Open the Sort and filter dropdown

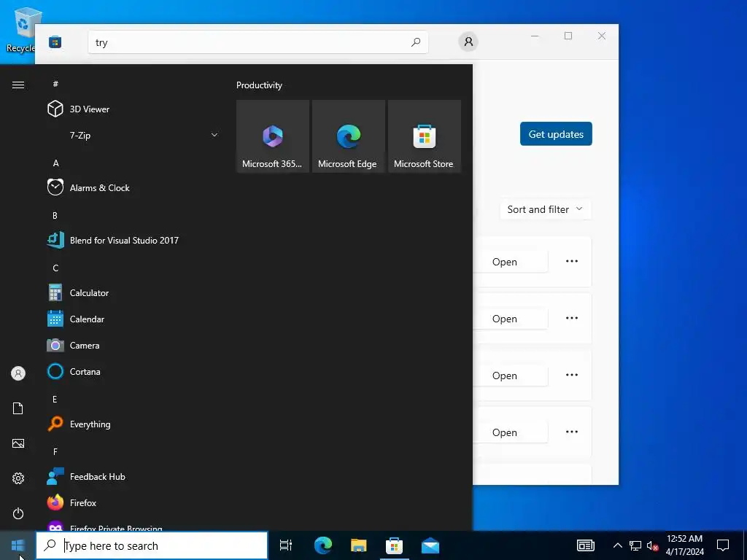546,209
